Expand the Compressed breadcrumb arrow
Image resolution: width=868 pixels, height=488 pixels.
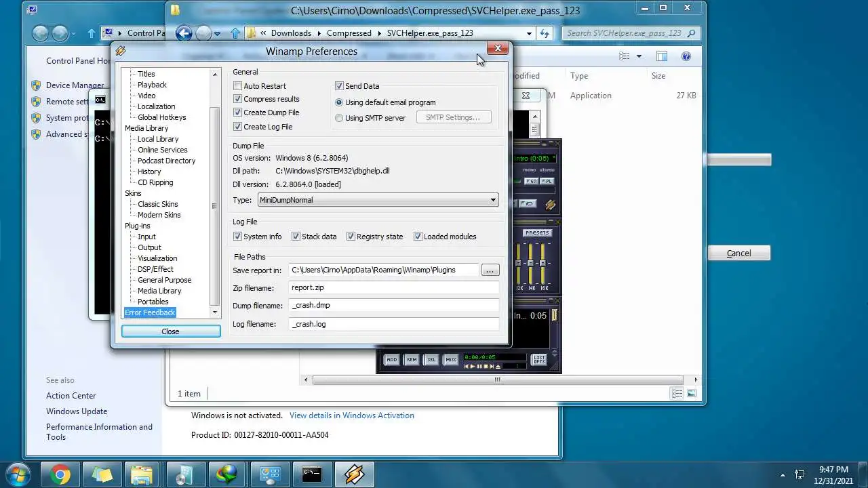[379, 33]
